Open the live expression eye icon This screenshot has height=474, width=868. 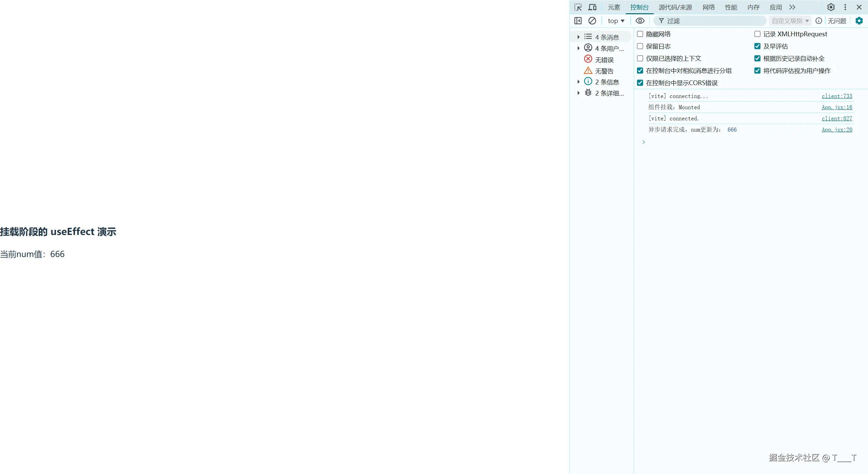[x=640, y=21]
